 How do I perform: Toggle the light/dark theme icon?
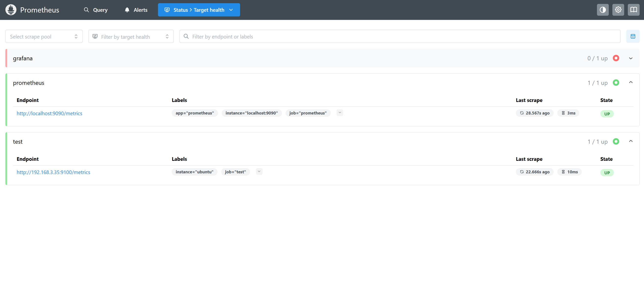[603, 10]
